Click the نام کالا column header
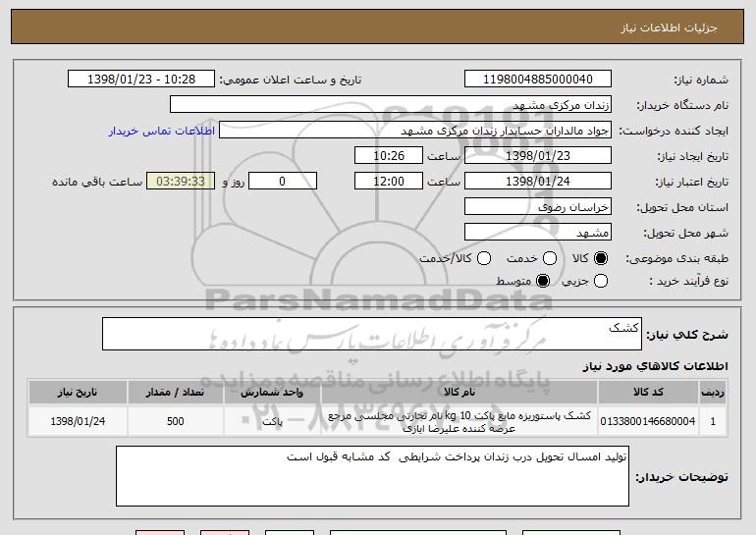 [x=459, y=393]
